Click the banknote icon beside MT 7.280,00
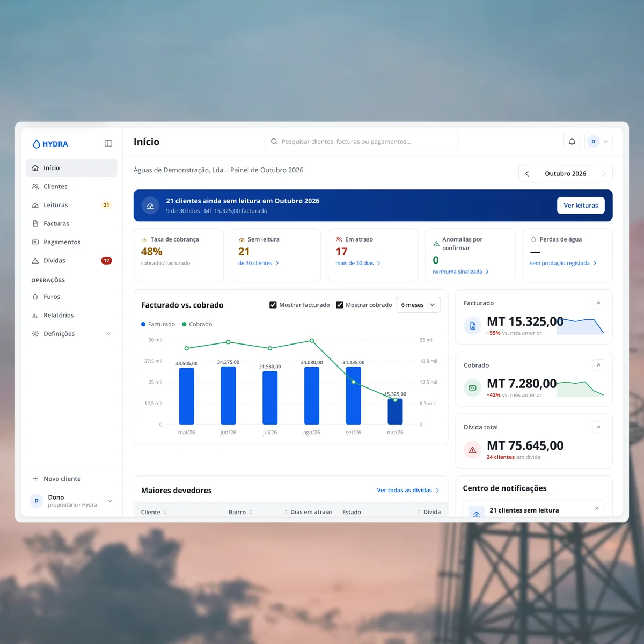 473,388
